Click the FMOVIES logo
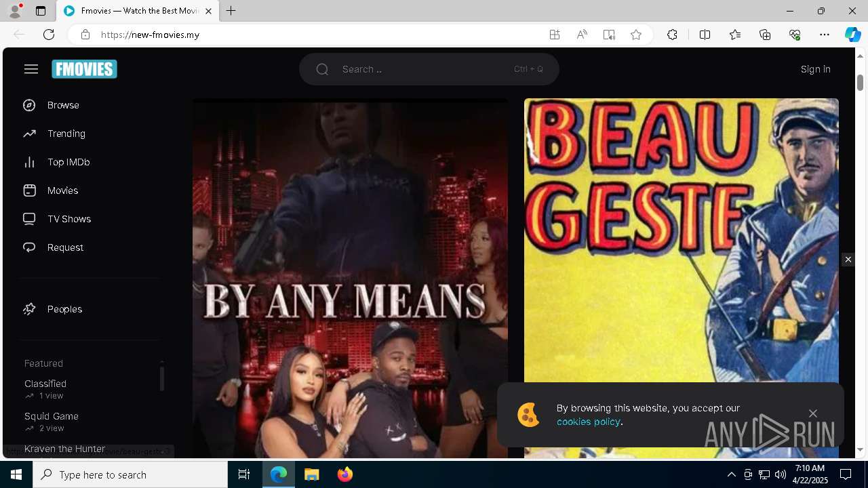This screenshot has width=868, height=488. coord(84,69)
